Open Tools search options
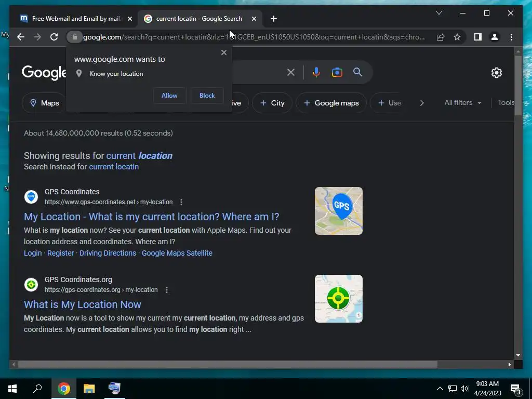This screenshot has height=399, width=532. [506, 103]
